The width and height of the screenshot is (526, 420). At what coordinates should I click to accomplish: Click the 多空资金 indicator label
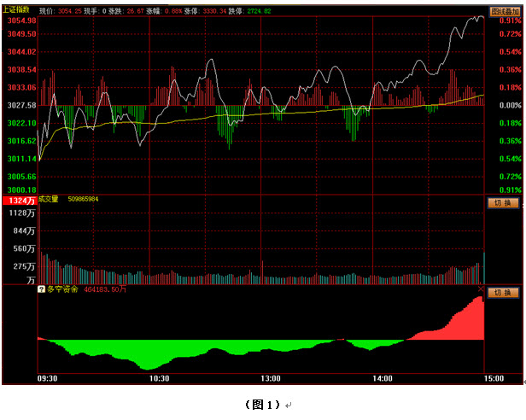60,290
